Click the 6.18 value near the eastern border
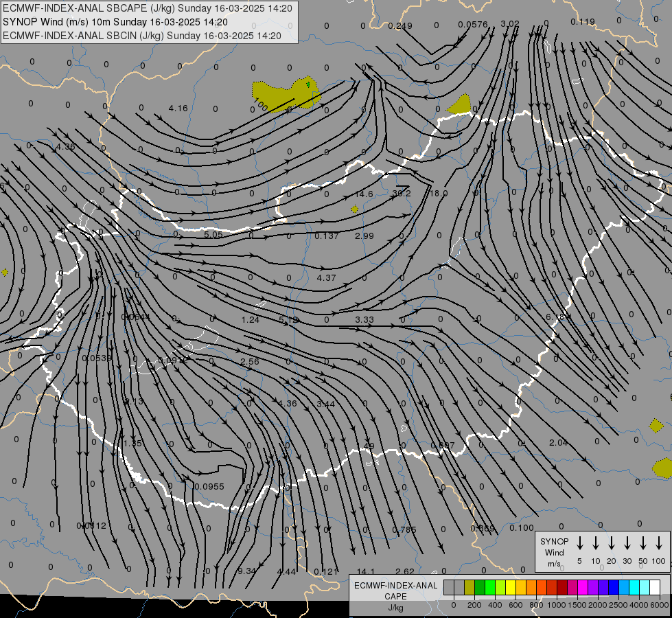The image size is (672, 618). [x=555, y=317]
